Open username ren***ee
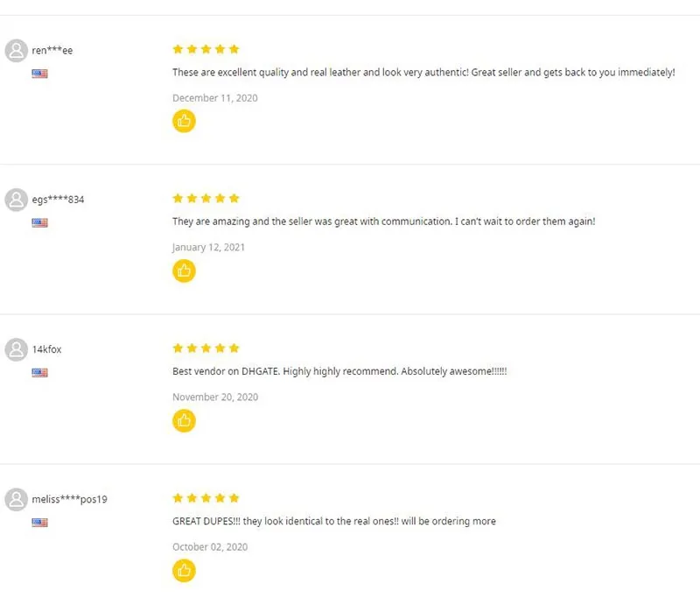 point(52,51)
